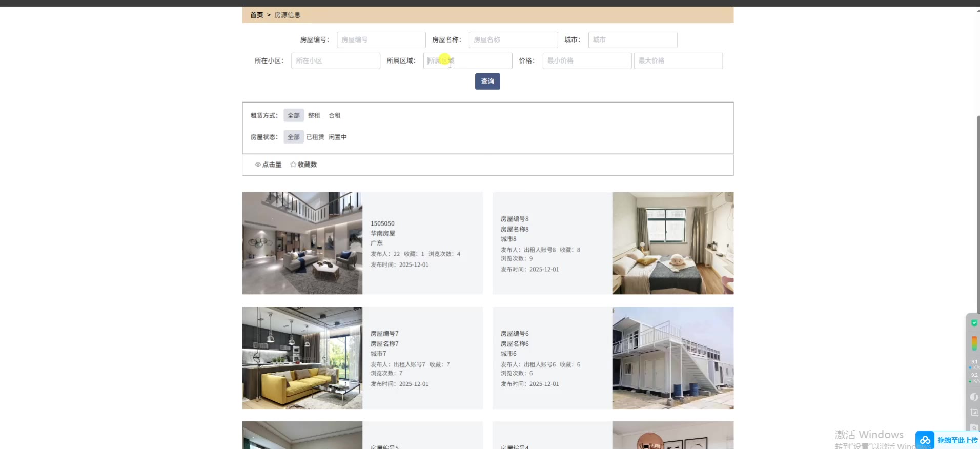Open the 房屋名称6 container house photo
The image size is (980, 449).
click(673, 358)
